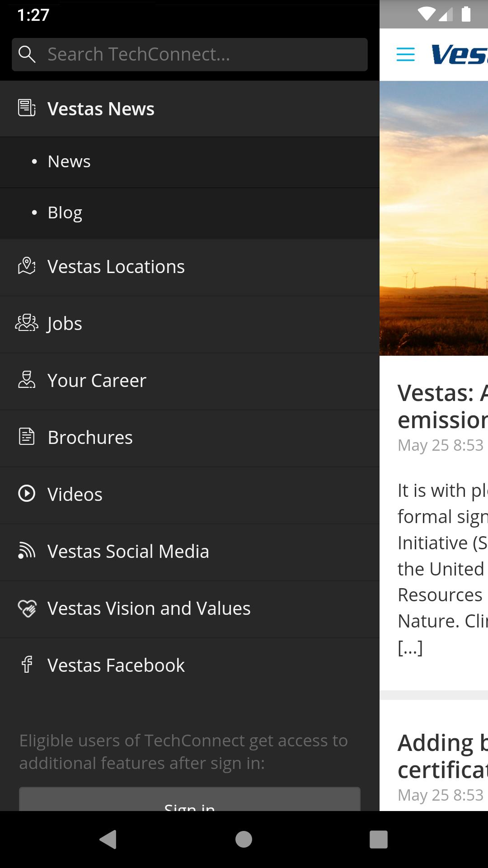Tap the 1:27 clock in status bar
This screenshot has width=488, height=868.
click(33, 15)
